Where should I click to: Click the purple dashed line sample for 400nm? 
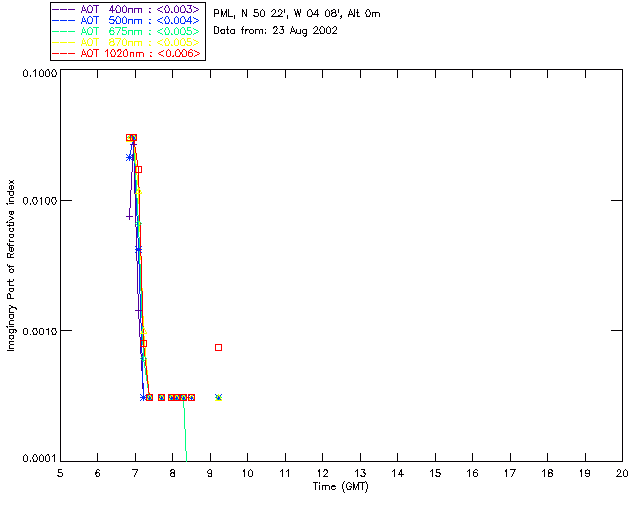(64, 9)
